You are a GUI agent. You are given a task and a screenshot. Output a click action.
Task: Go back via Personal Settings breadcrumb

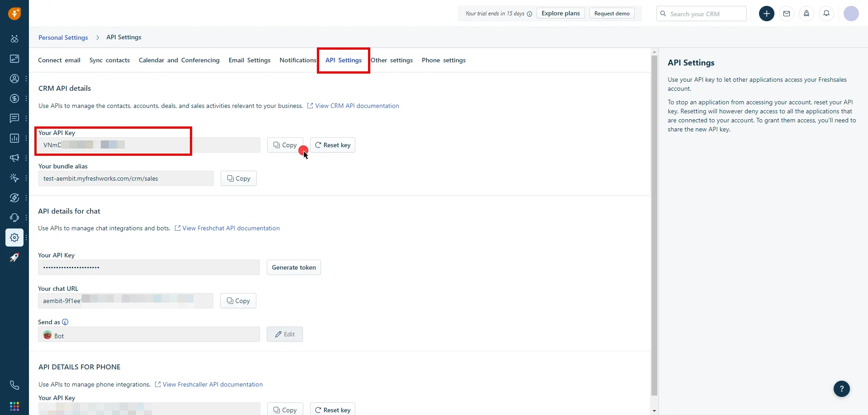click(63, 37)
